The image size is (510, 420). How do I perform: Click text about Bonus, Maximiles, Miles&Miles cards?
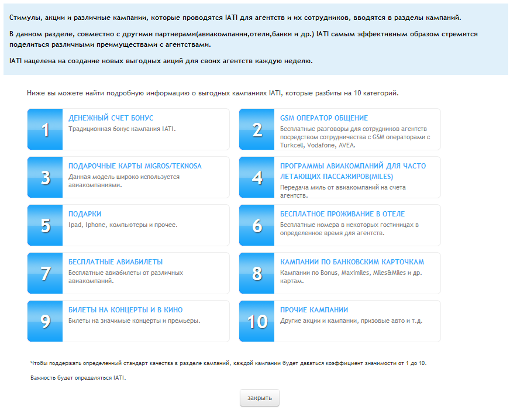click(351, 277)
